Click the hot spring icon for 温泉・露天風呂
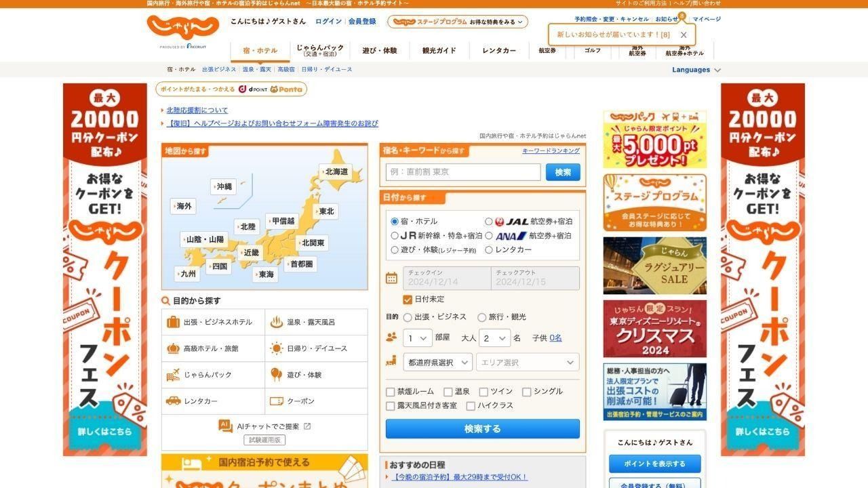Viewport: 868px width, 488px height. 277,322
